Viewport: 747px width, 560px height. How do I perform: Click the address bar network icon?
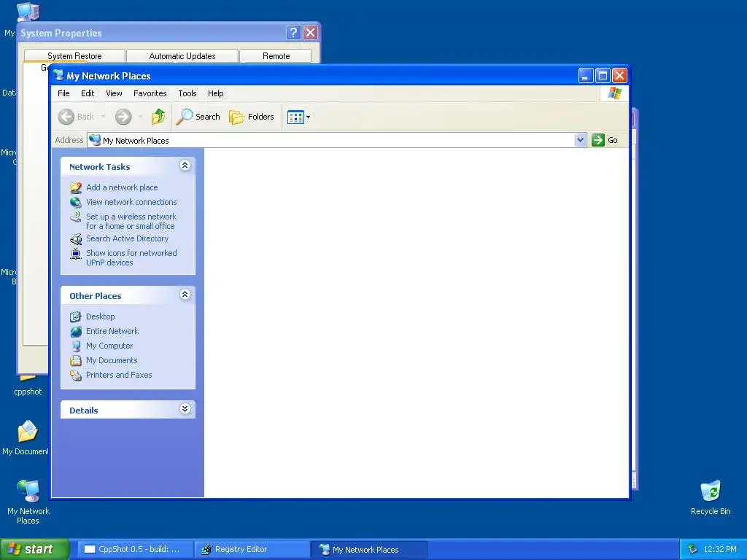pyautogui.click(x=96, y=140)
